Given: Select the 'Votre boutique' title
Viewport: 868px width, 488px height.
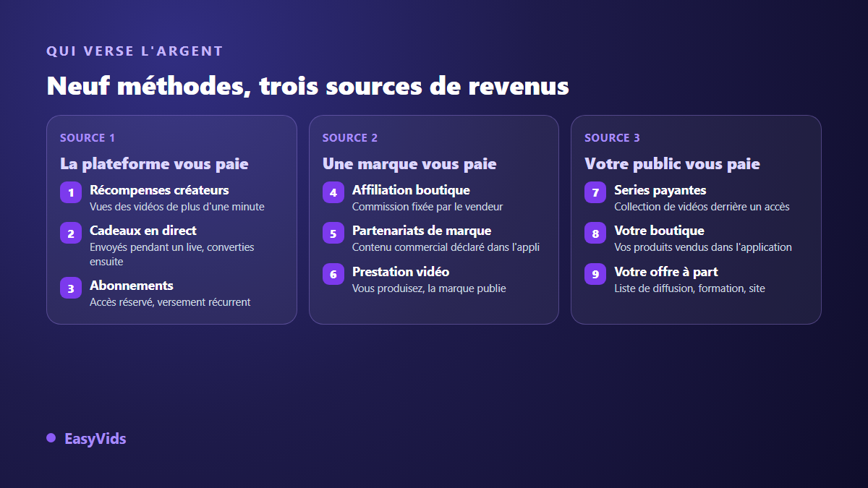Looking at the screenshot, I should (x=659, y=231).
